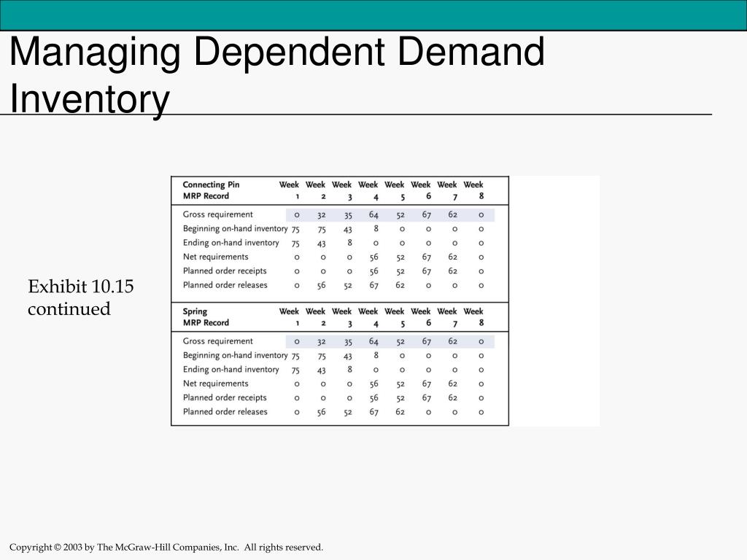Click the McGraw-Hill copyright notice

coord(166,547)
